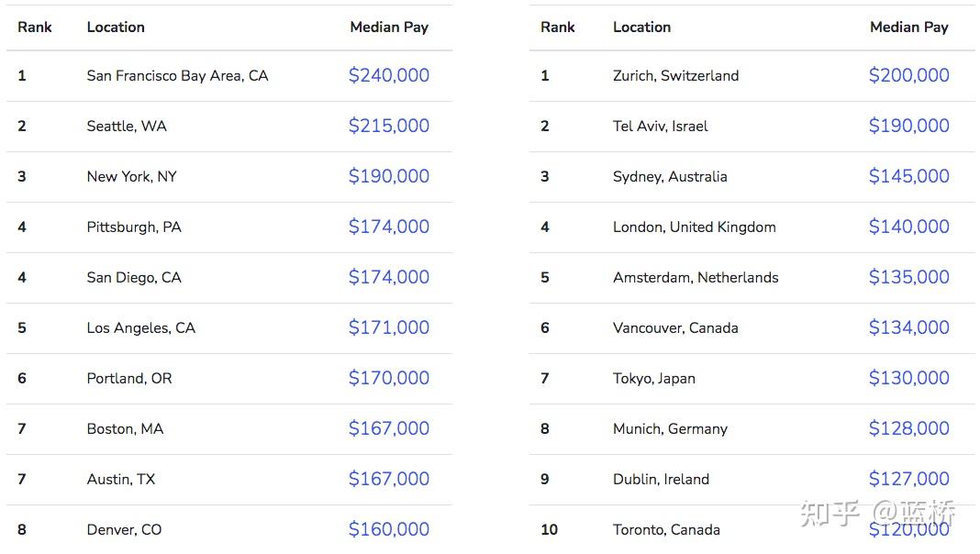Click Austin's $167,000 median pay
This screenshot has height=554, width=980.
tap(389, 479)
